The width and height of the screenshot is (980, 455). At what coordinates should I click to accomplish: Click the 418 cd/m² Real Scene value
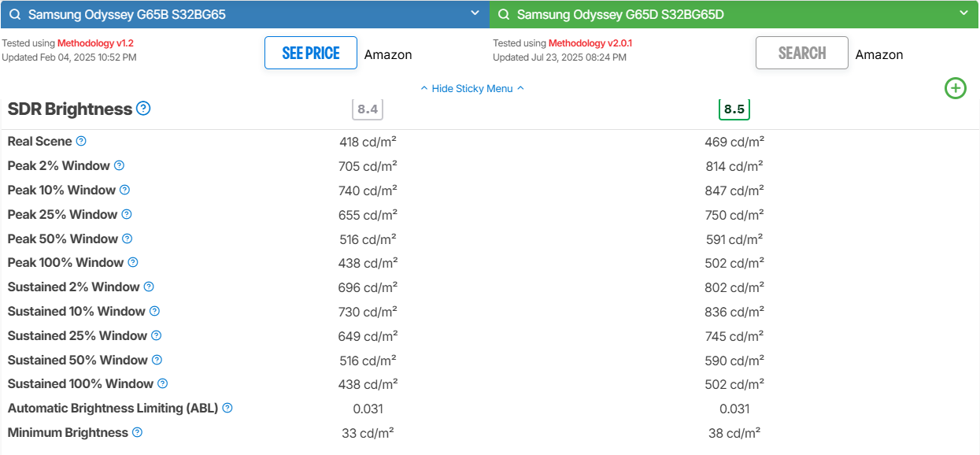pyautogui.click(x=368, y=142)
